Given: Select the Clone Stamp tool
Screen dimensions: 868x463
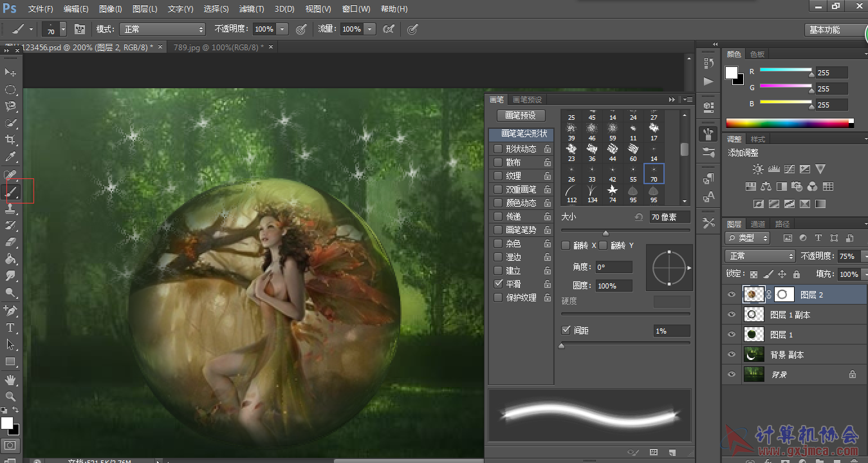Looking at the screenshot, I should click(x=11, y=209).
